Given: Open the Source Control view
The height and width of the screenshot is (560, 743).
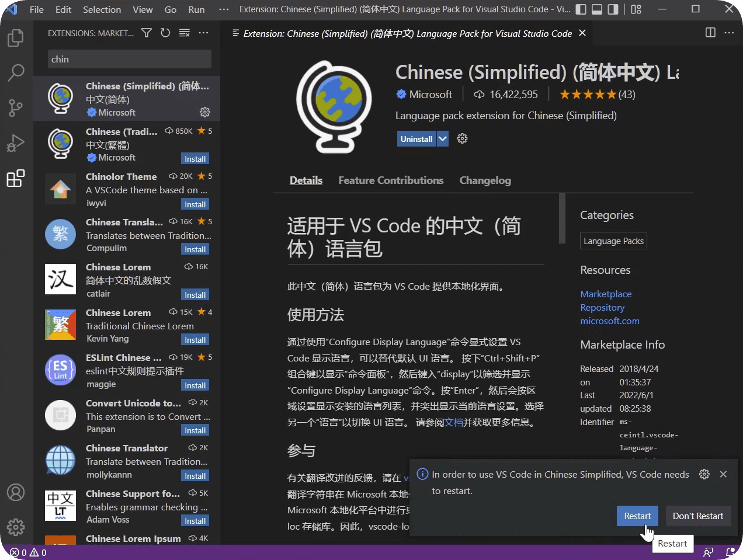Looking at the screenshot, I should 16,107.
